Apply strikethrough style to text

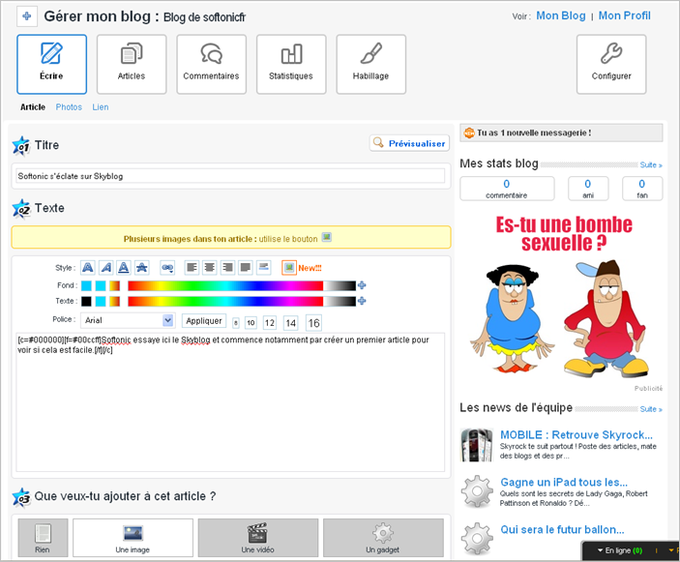[x=141, y=268]
